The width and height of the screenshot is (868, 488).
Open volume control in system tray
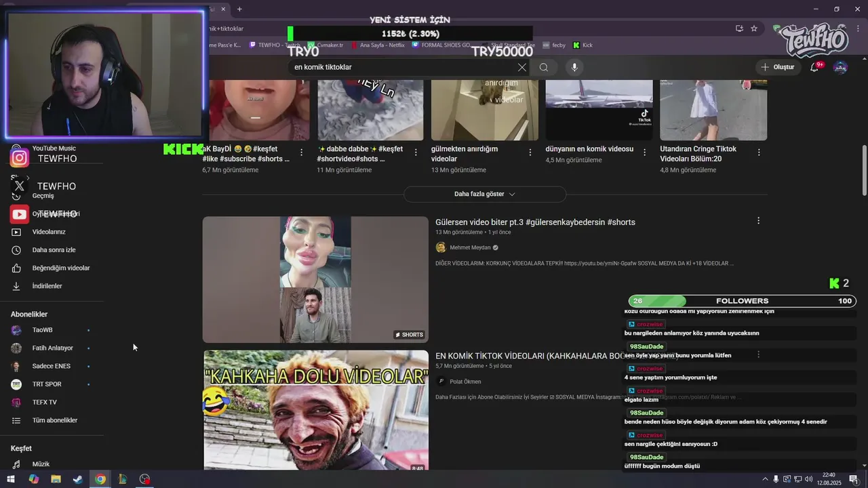point(809,479)
